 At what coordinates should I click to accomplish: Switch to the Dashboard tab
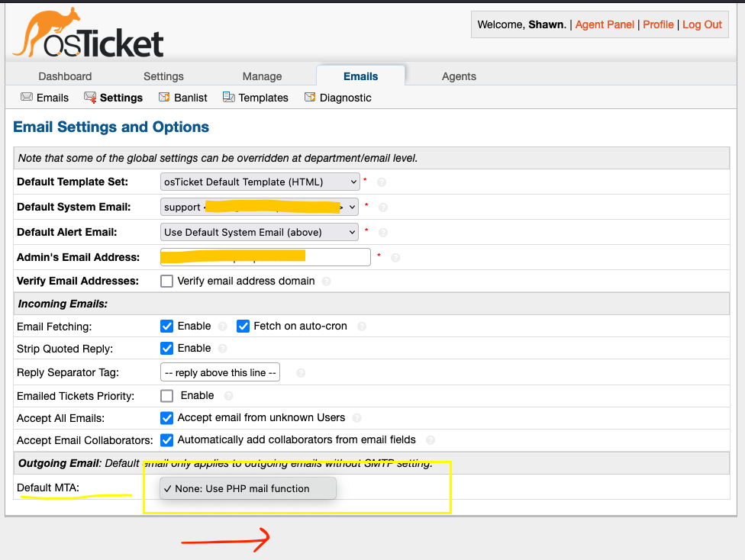pos(65,76)
